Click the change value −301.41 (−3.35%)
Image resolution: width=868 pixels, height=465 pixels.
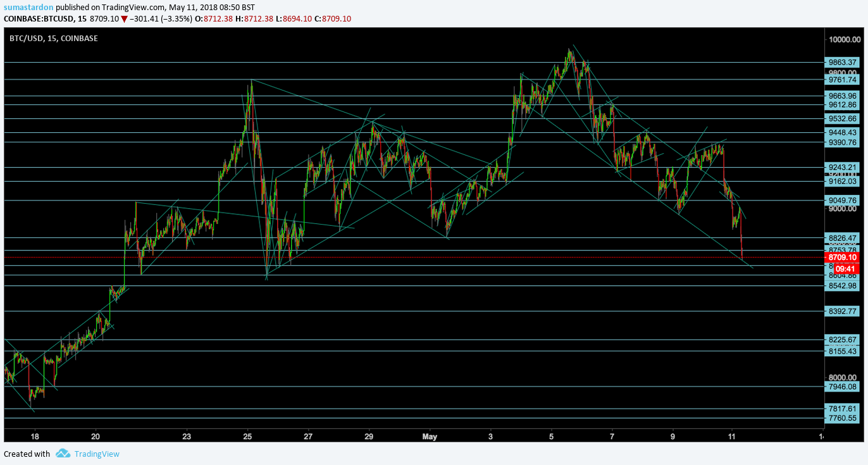161,19
